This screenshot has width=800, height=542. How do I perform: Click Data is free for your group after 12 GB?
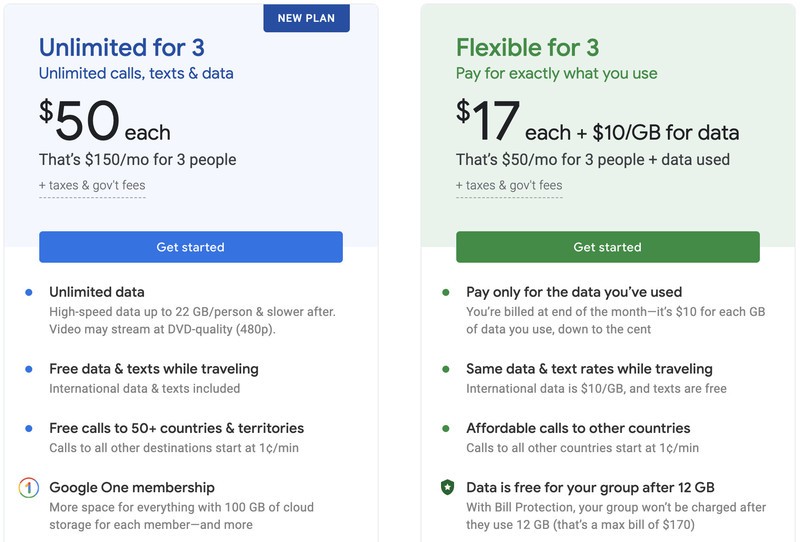tap(590, 487)
